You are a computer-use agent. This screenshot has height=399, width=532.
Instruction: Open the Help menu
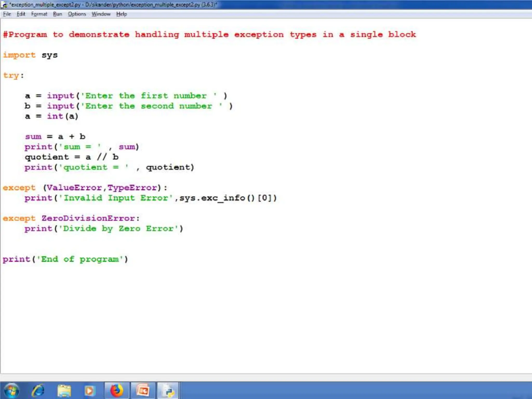pos(121,14)
